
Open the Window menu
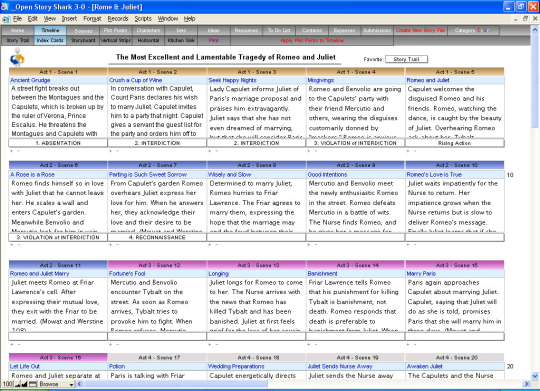click(x=168, y=19)
